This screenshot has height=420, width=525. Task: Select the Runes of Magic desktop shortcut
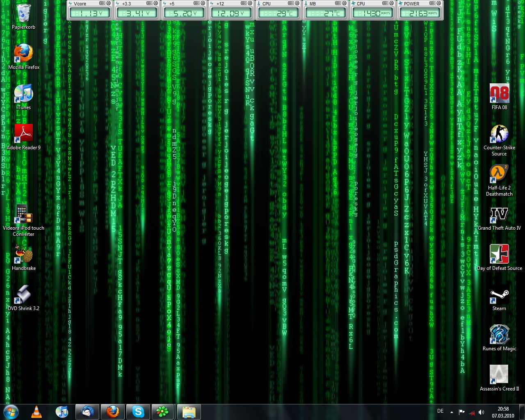[499, 338]
